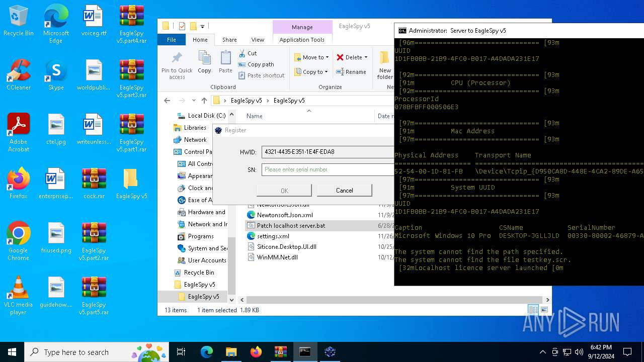Viewport: 644px width, 362px height.
Task: Switch to the Home ribbon tab
Action: (200, 40)
